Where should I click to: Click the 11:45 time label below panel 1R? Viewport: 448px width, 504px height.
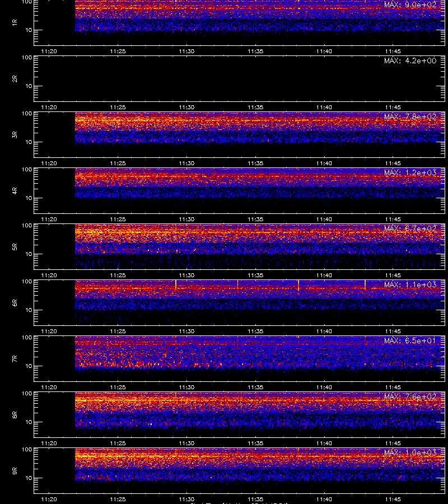pos(393,52)
